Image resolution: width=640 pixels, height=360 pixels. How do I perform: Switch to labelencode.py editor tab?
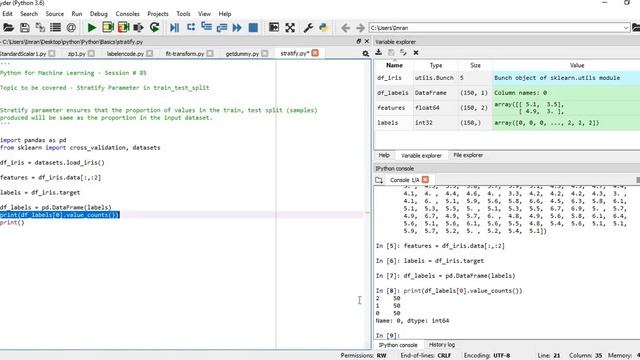125,53
